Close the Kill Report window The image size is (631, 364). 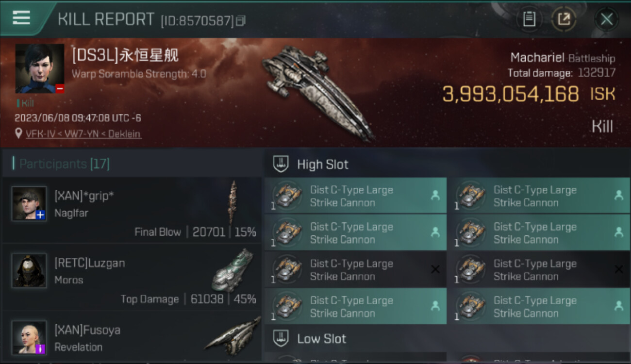click(x=606, y=19)
